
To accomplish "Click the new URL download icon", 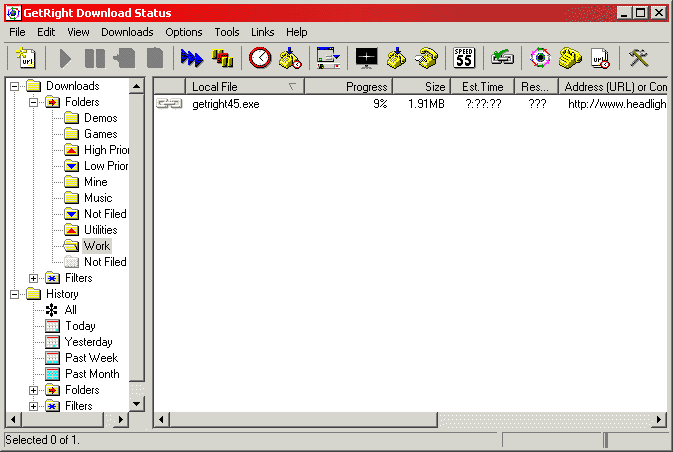I will [26, 58].
